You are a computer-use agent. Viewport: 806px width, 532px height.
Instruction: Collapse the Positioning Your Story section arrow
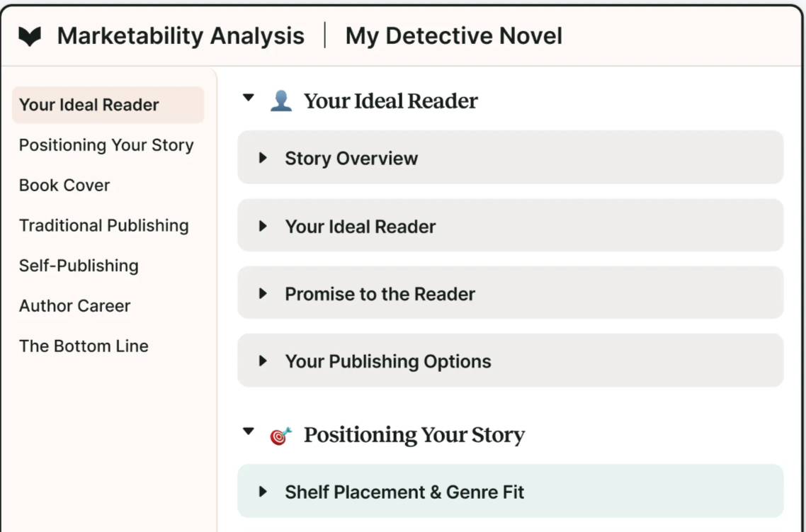pyautogui.click(x=248, y=431)
